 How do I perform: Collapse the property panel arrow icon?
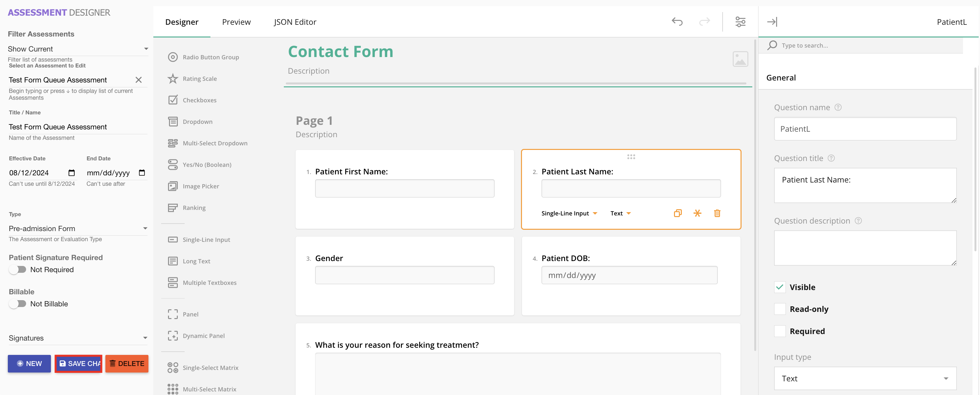point(772,22)
